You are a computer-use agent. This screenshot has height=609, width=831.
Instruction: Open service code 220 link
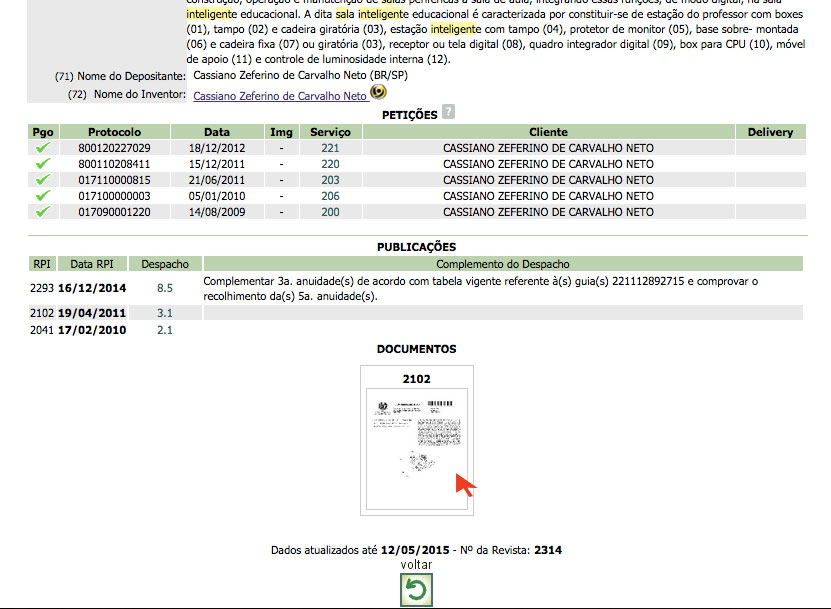point(330,164)
